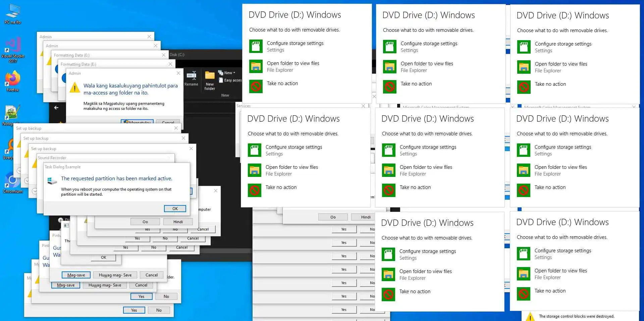Click the New group label in the ribbon
Image resolution: width=644 pixels, height=321 pixels.
pyautogui.click(x=225, y=95)
